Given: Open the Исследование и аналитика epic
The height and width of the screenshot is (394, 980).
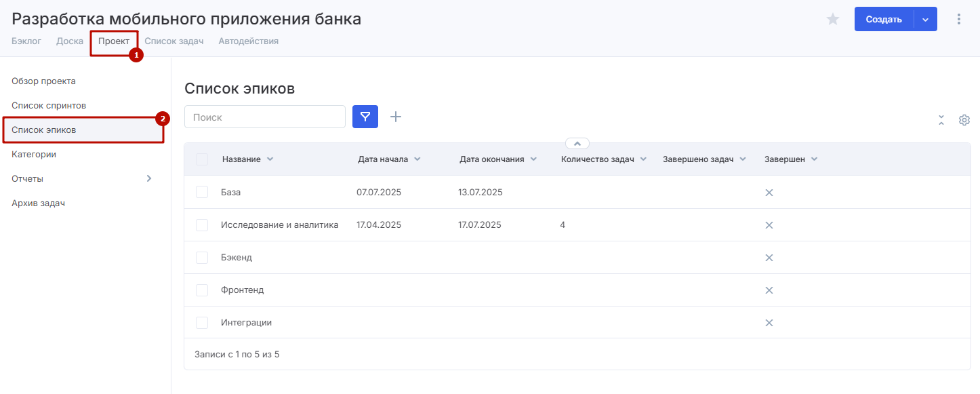Looking at the screenshot, I should (x=279, y=225).
